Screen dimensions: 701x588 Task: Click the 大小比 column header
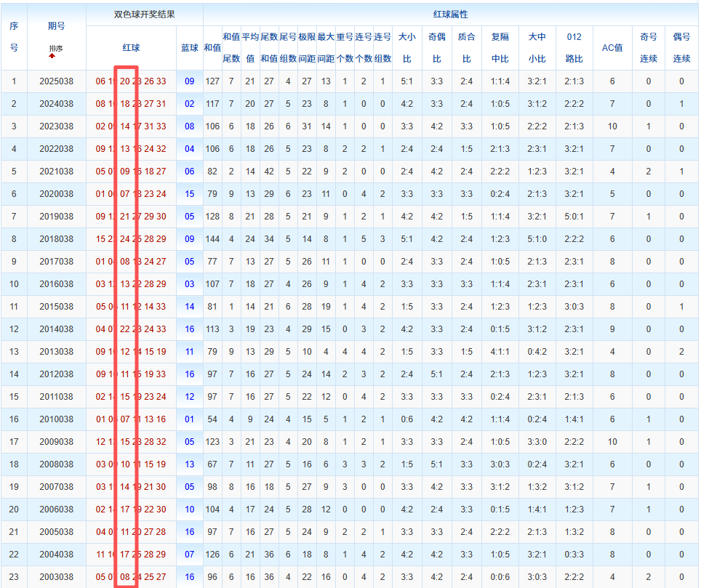[x=406, y=47]
